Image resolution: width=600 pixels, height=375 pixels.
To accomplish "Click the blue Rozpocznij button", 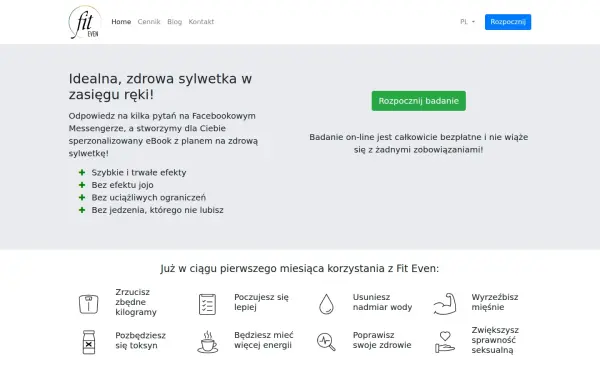I will click(508, 22).
